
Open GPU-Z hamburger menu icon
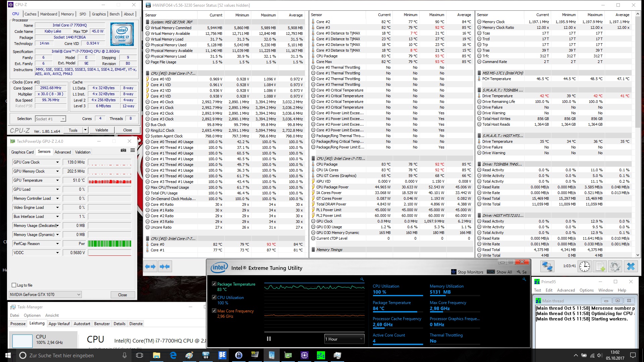pos(132,150)
